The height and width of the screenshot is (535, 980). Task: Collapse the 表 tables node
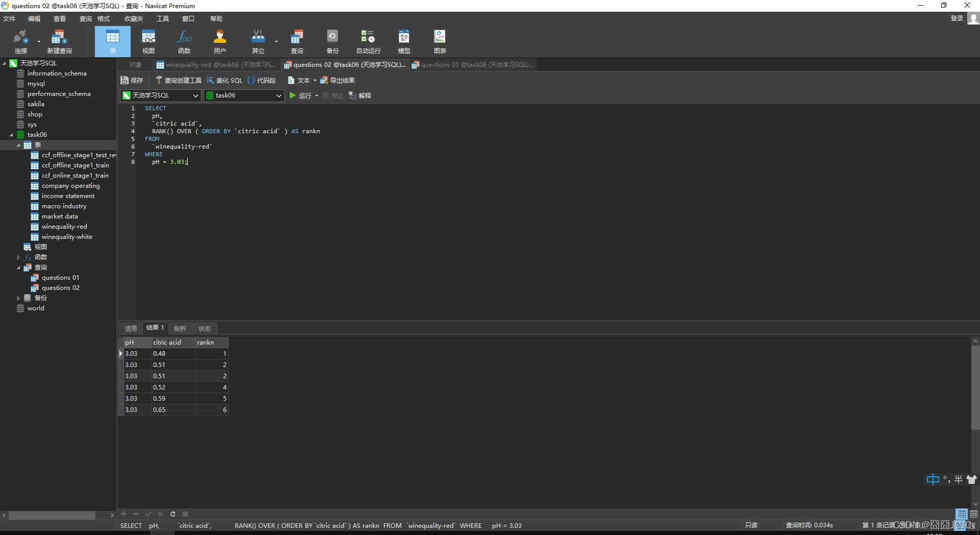[x=19, y=145]
